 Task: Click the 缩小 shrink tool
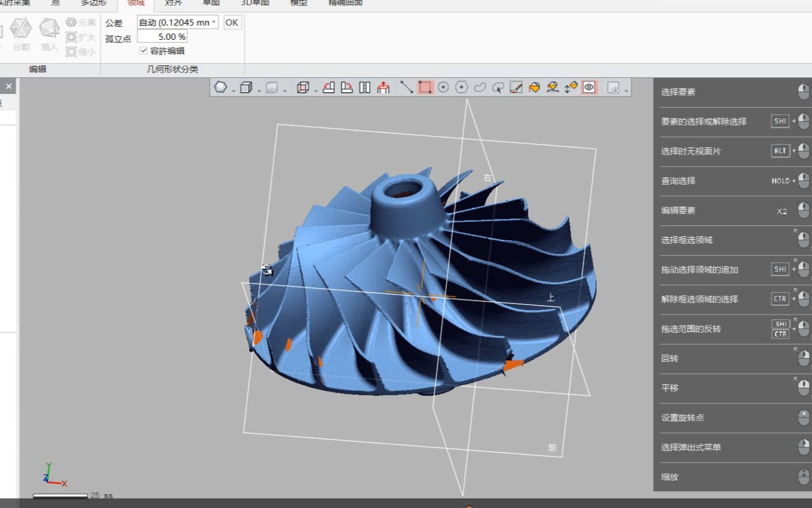click(80, 52)
